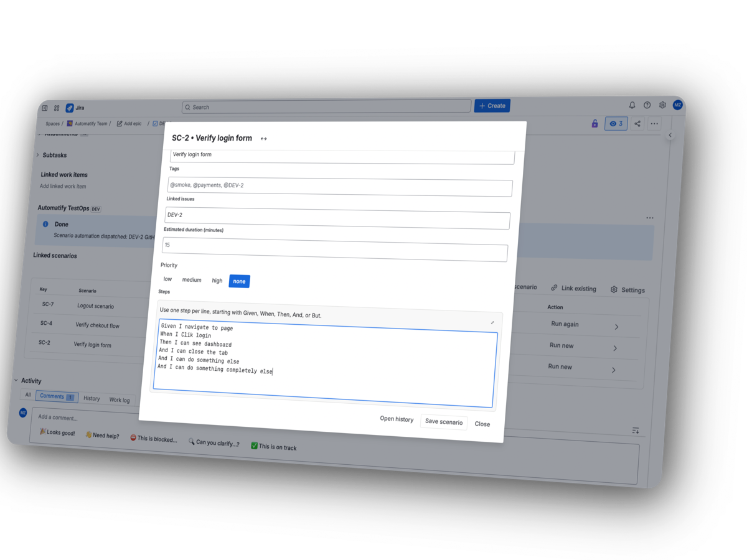Insert the Need help? quick comment
Image resolution: width=747 pixels, height=560 pixels.
[102, 436]
